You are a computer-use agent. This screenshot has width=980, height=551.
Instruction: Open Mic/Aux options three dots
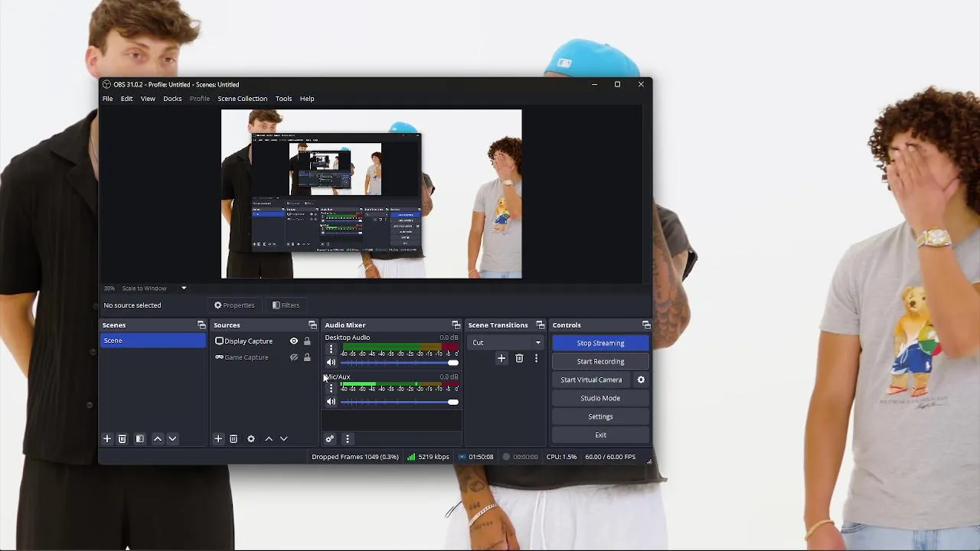331,388
